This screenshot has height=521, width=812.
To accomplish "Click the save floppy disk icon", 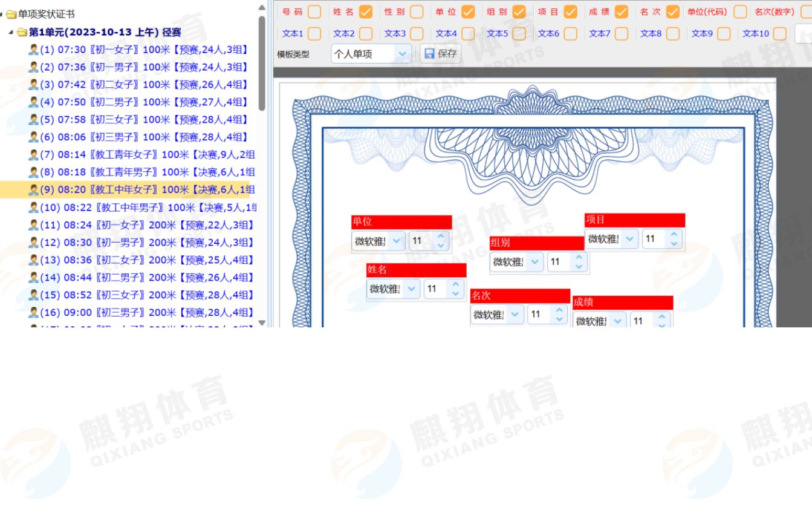I will tap(430, 54).
